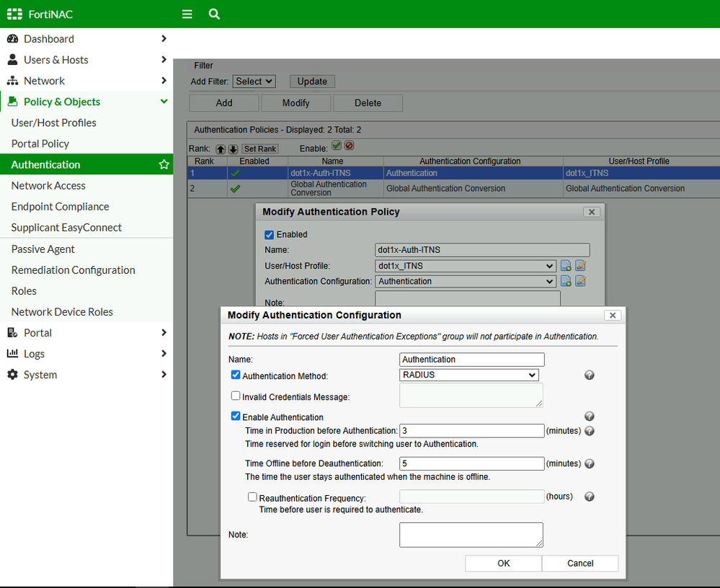Select Endpoint Compliance menu item
This screenshot has height=588, width=720.
coord(60,206)
